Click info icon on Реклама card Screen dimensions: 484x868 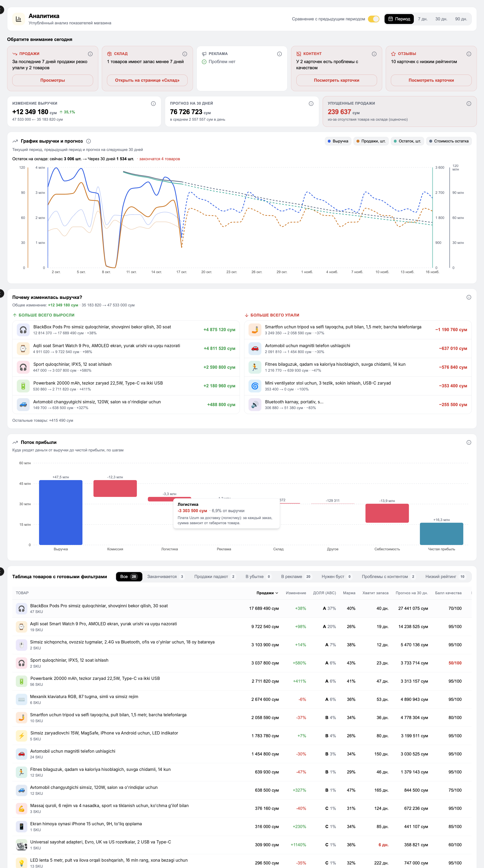[279, 54]
